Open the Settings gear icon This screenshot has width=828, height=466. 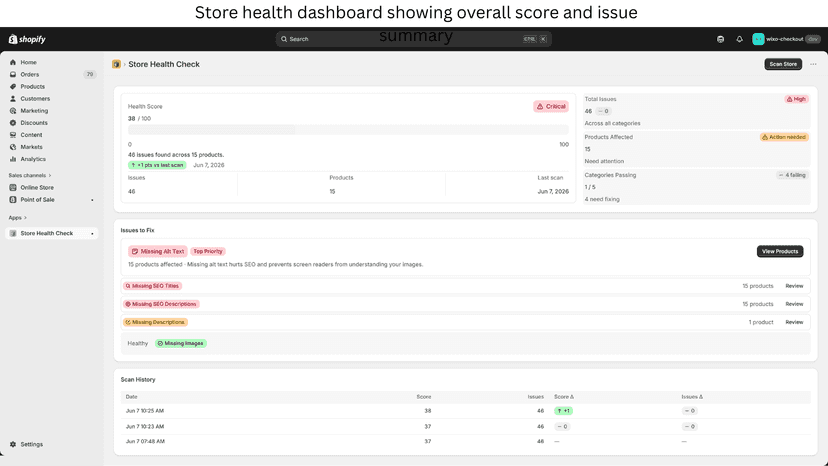tap(13, 444)
